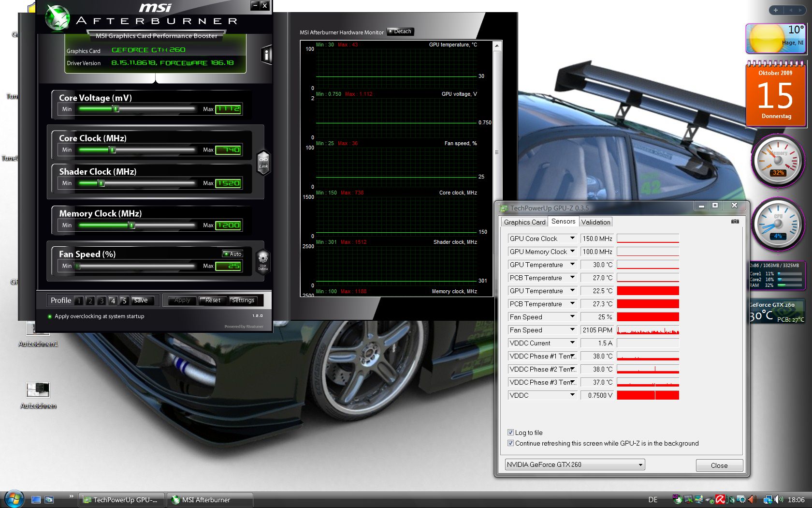Click the Core Clock slider handle

point(113,149)
